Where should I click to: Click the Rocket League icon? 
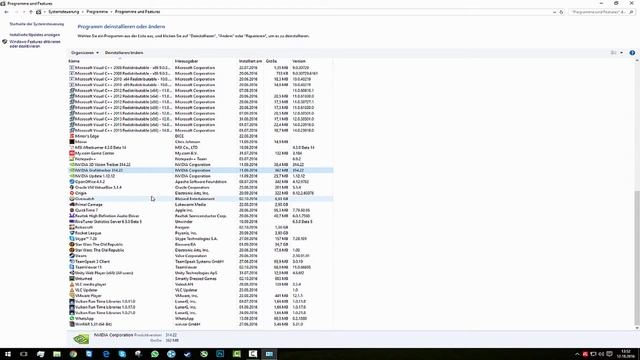[x=72, y=233]
